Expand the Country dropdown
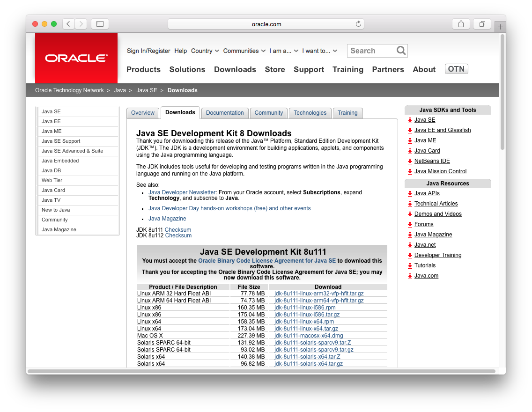Image resolution: width=532 pixels, height=412 pixels. click(205, 51)
